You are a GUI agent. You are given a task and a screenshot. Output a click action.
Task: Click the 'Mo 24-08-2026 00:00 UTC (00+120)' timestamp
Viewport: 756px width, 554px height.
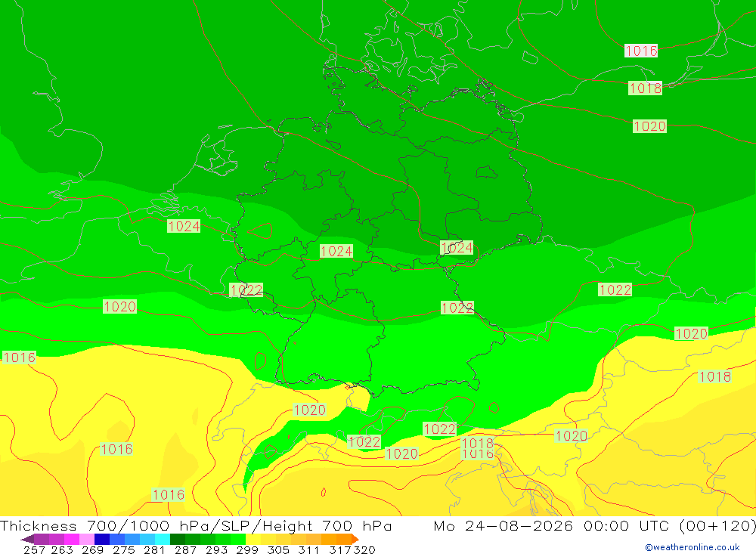click(594, 525)
